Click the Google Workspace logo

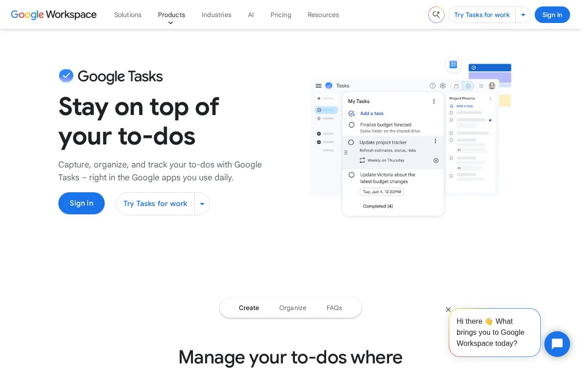pyautogui.click(x=54, y=15)
